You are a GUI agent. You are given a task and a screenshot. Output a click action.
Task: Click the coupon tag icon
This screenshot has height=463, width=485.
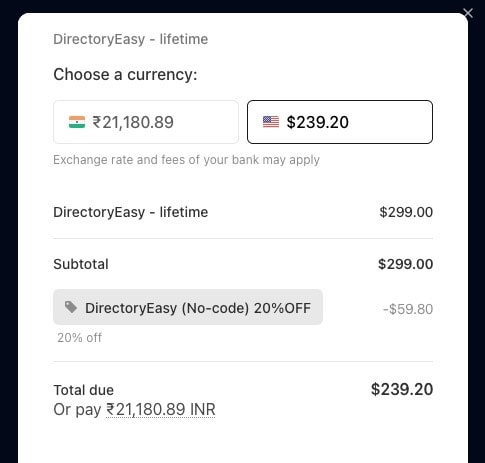pyautogui.click(x=71, y=307)
